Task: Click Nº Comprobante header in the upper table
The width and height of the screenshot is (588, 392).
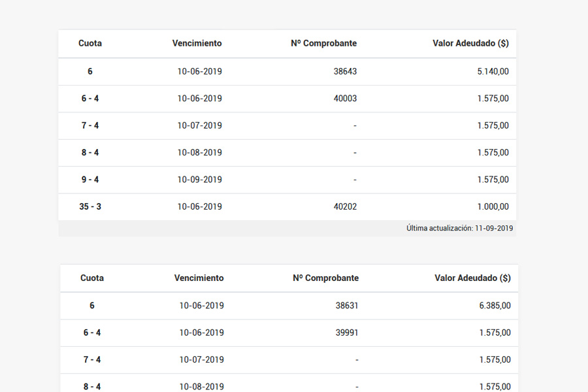Action: click(x=324, y=44)
